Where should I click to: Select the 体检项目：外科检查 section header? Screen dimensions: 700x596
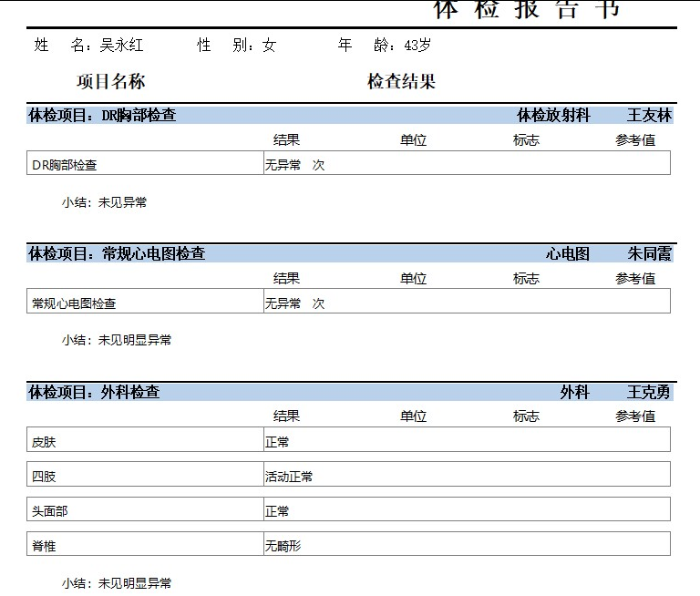pyautogui.click(x=94, y=392)
